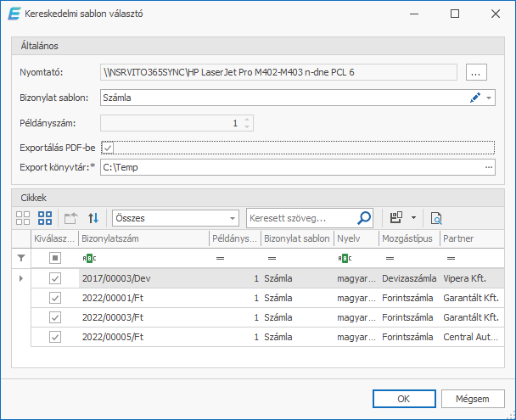Click the Cikkek section header
This screenshot has height=420, width=516.
[258, 198]
